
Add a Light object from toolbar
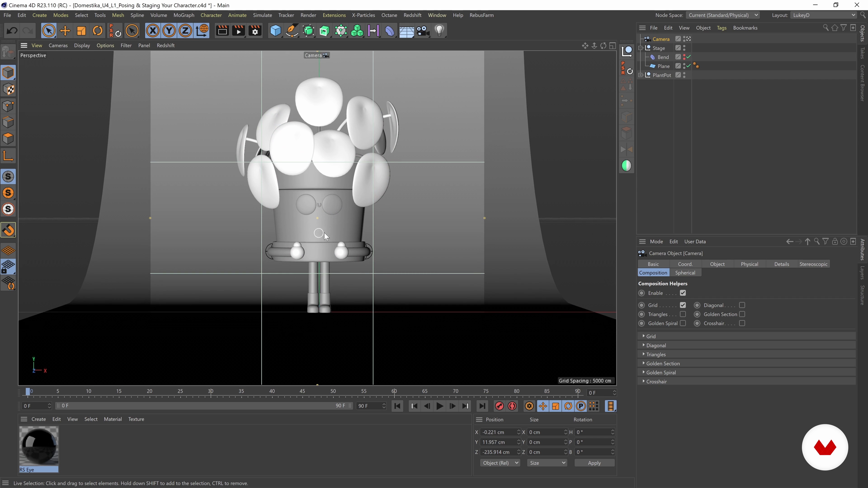click(x=439, y=31)
